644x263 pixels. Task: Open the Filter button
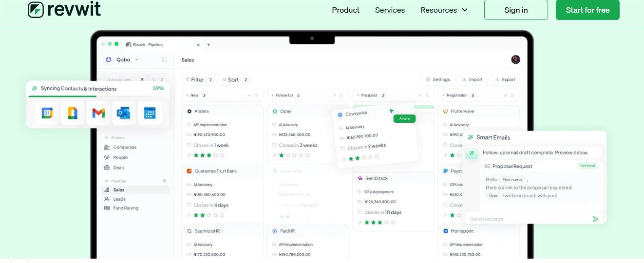click(x=199, y=79)
